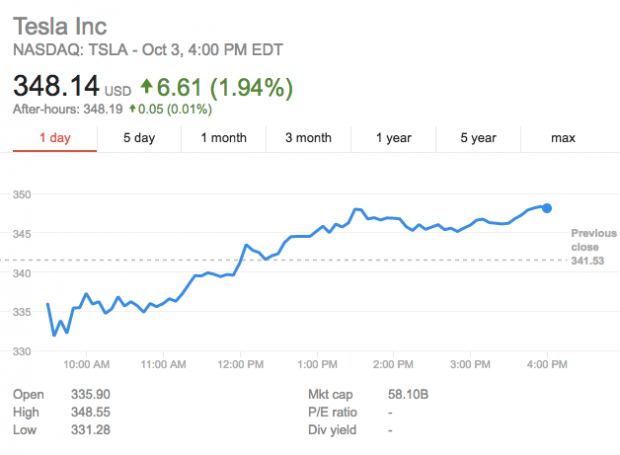Click the small after-hours up arrow
Image resolution: width=620 pixels, height=455 pixels.
pyautogui.click(x=132, y=110)
